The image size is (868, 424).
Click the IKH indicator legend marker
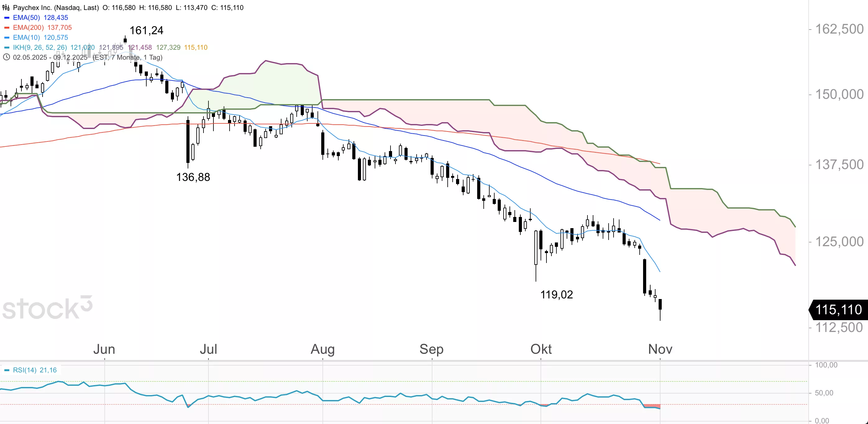[x=7, y=48]
